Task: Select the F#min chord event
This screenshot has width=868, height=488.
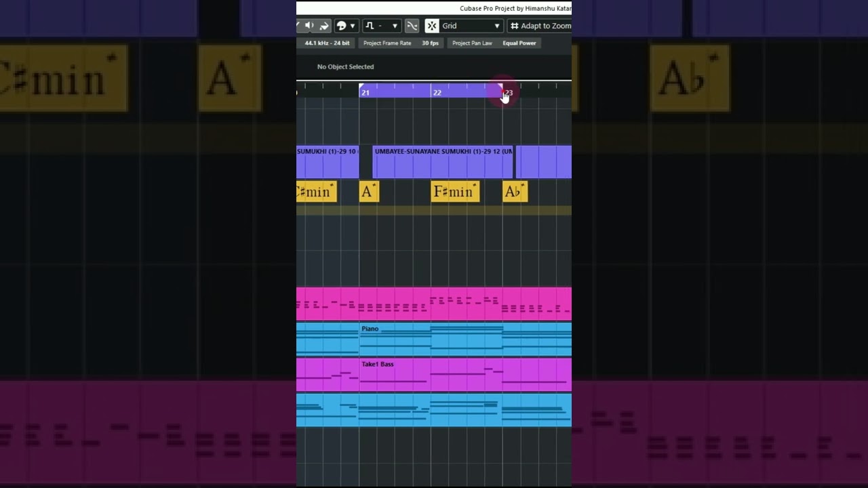Action: (455, 192)
